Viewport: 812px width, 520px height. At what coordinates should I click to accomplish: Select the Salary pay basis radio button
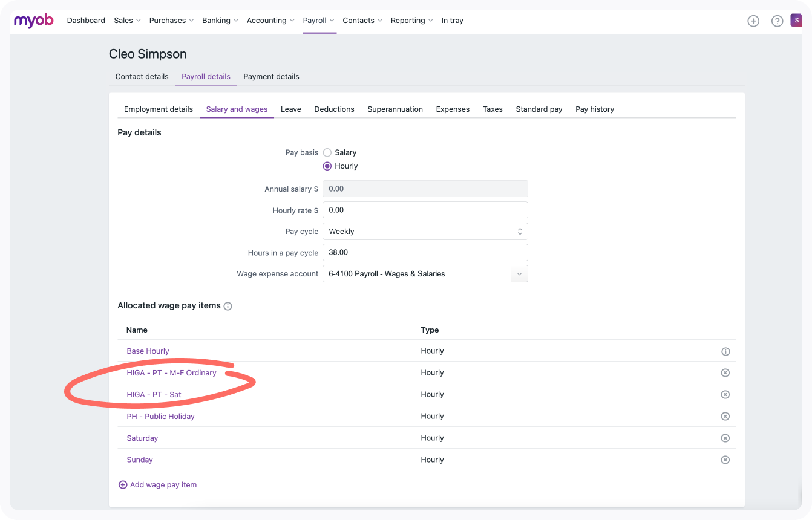(x=327, y=153)
